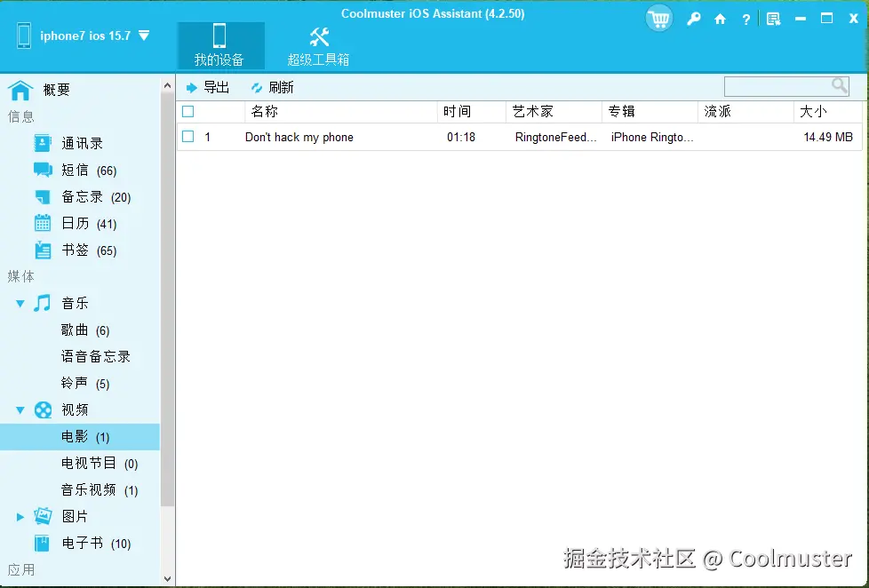Click the feedback note icon in title bar
Screen dimensions: 869x588
774,20
